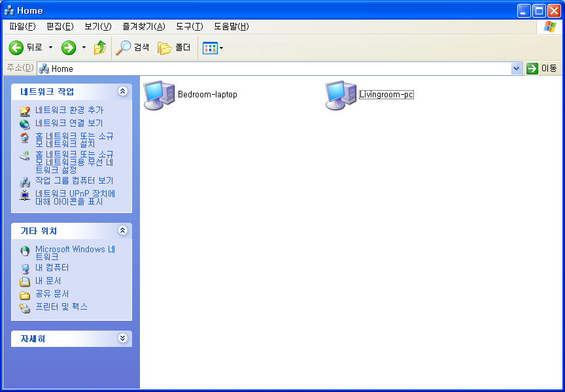565x392 pixels.
Task: Click the Microsoft Windows network icon
Action: click(x=24, y=251)
